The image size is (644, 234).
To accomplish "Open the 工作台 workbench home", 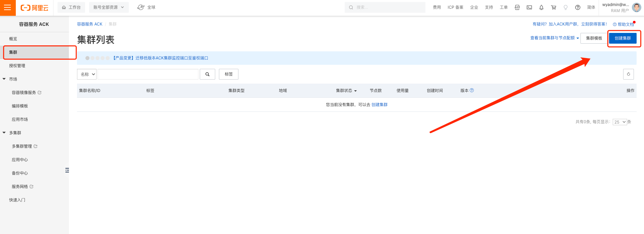I will (x=71, y=7).
